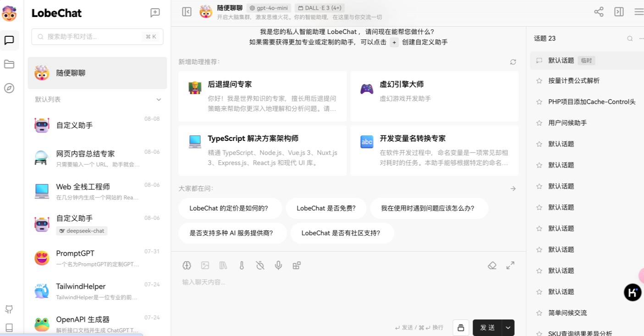This screenshot has width=644, height=336.
Task: Expand the input box to fullscreen
Action: [510, 265]
